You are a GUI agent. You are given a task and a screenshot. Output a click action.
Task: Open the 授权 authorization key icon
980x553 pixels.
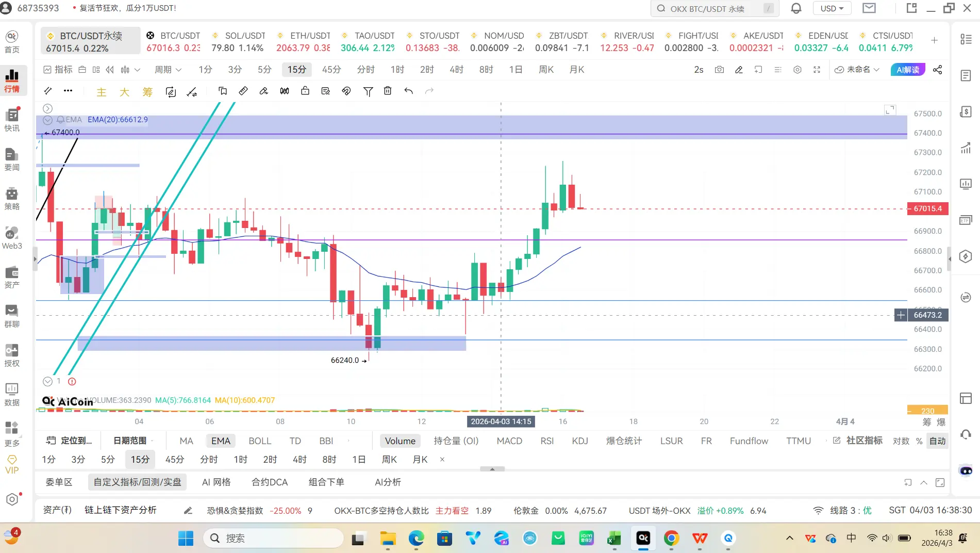(12, 355)
